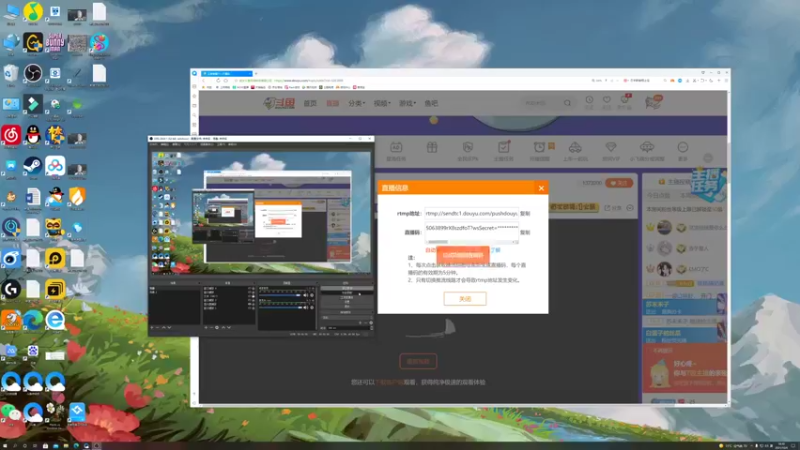Mute the first OBS audio mixer channel
Viewport: 800px width, 450px height.
[x=306, y=295]
